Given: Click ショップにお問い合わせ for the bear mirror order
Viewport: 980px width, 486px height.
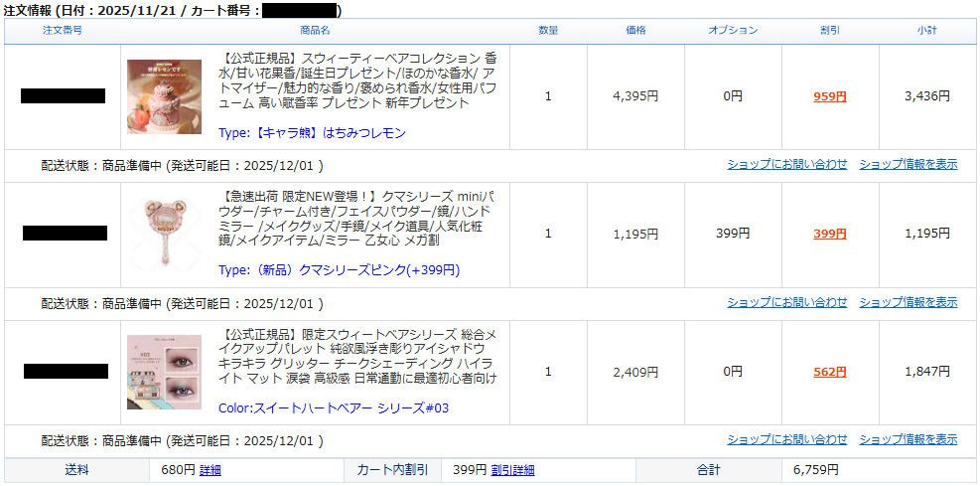Looking at the screenshot, I should 786,302.
